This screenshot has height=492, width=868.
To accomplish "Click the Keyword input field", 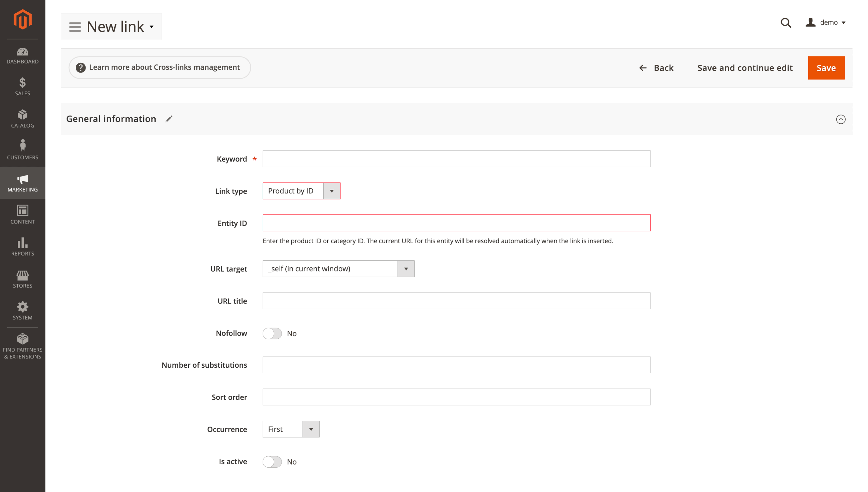I will pyautogui.click(x=457, y=159).
